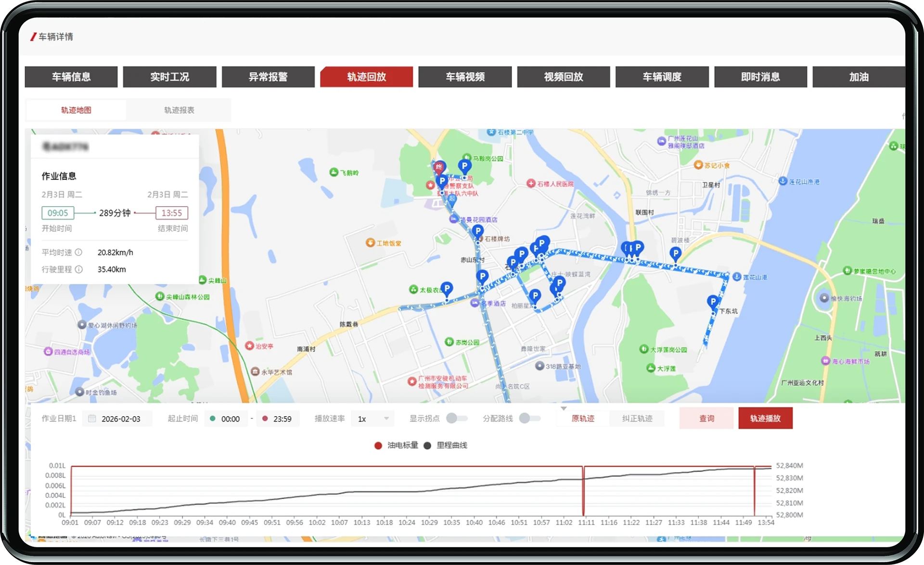
Task: Open the 2026-02-03 date picker field
Action: [x=121, y=419]
